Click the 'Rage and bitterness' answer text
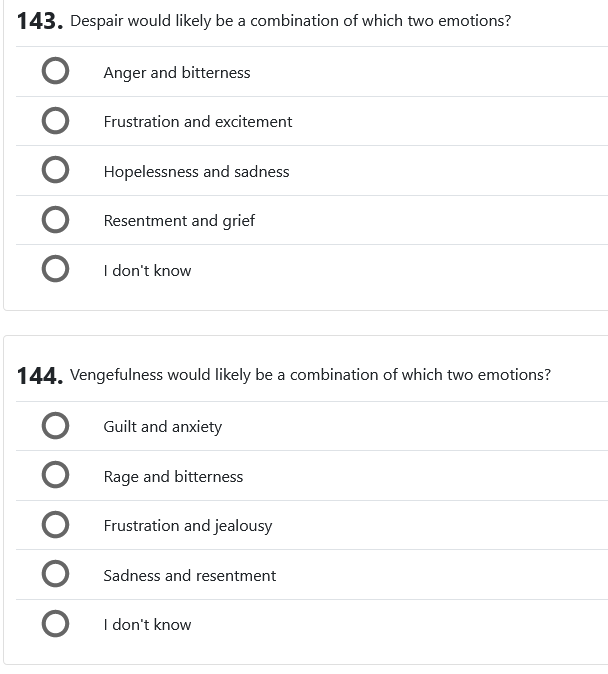This screenshot has height=674, width=608. 173,477
